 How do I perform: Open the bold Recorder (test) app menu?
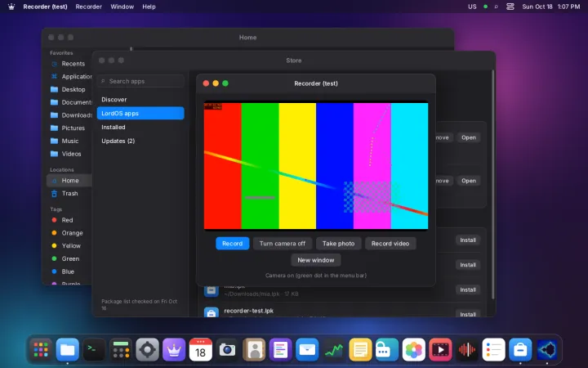(45, 7)
